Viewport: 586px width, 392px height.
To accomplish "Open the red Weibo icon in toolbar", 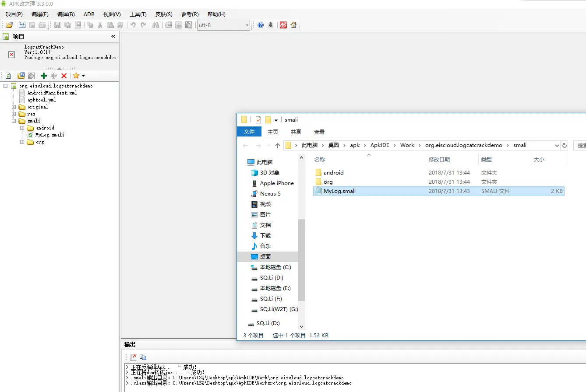I will [x=283, y=25].
